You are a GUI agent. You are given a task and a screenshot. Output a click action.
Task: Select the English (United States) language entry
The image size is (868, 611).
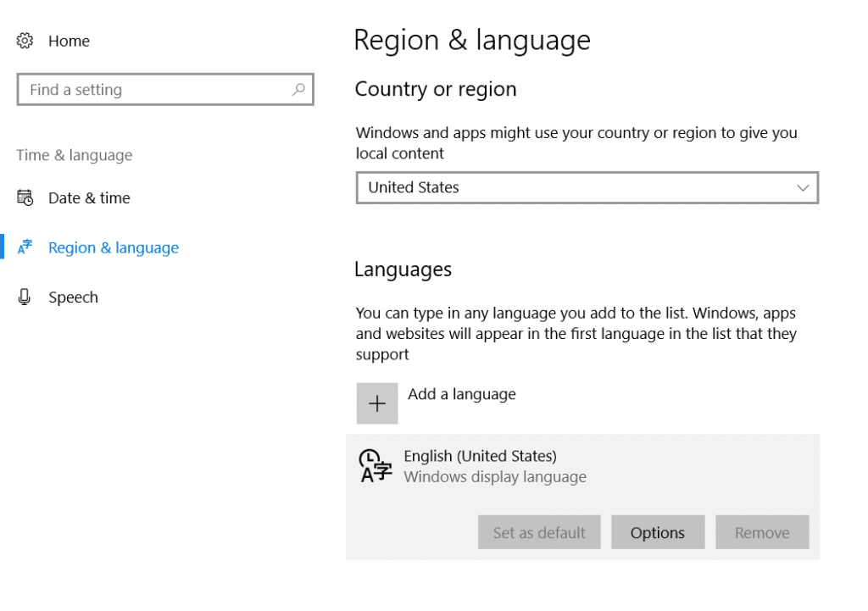pyautogui.click(x=480, y=457)
